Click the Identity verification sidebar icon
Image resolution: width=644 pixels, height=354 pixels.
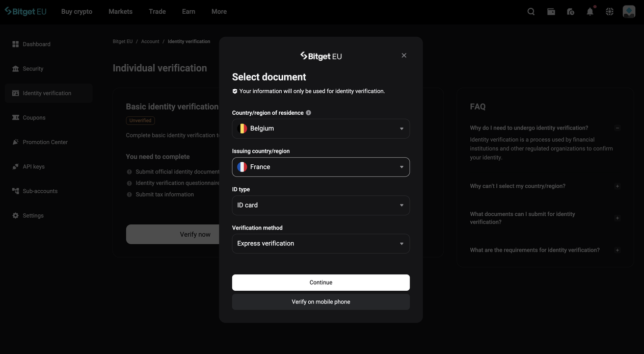(15, 93)
